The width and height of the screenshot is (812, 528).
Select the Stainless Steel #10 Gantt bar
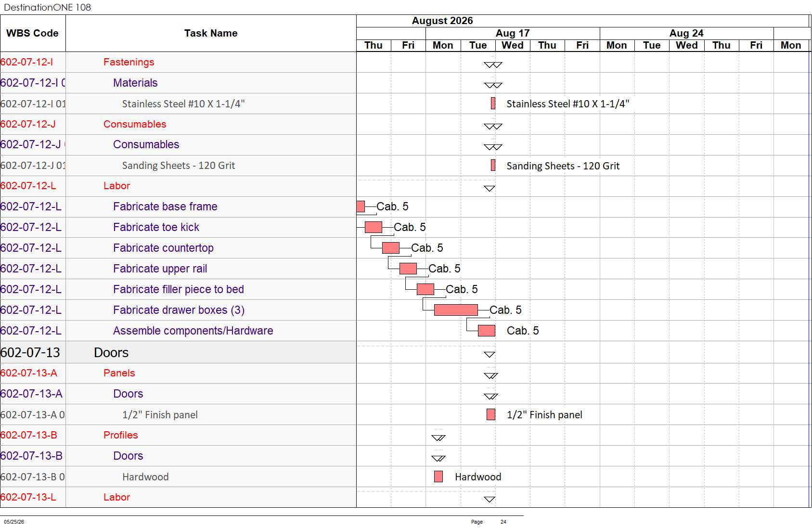click(x=493, y=103)
